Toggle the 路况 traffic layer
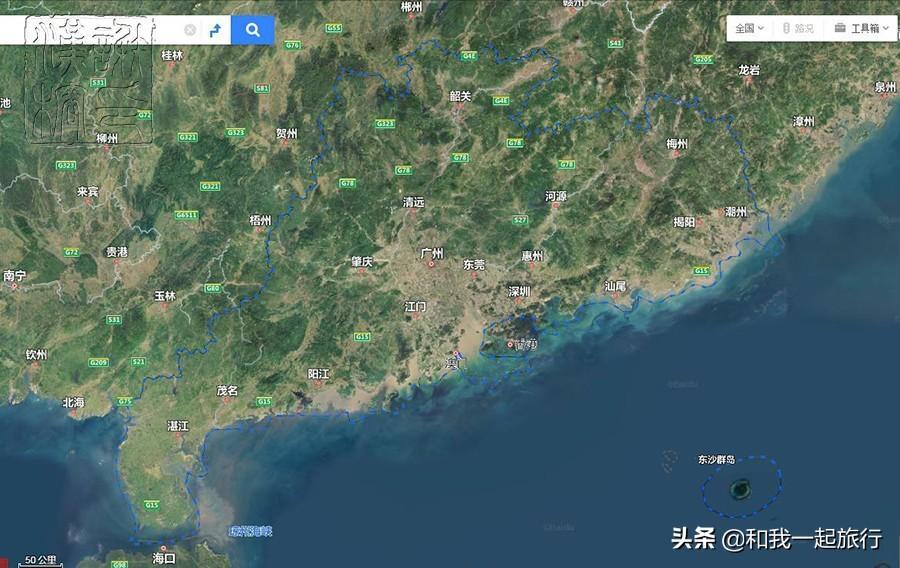Image resolution: width=900 pixels, height=568 pixels. click(x=798, y=28)
